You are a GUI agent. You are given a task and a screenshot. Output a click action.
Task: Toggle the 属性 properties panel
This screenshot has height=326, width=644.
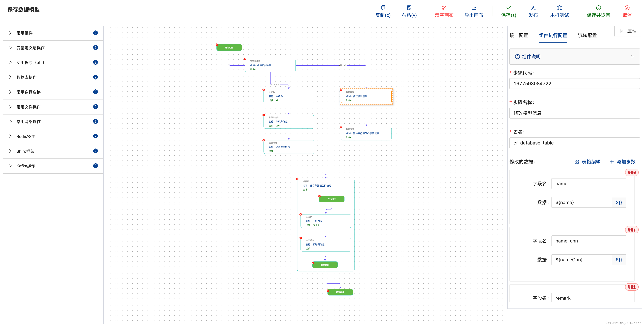click(x=628, y=31)
